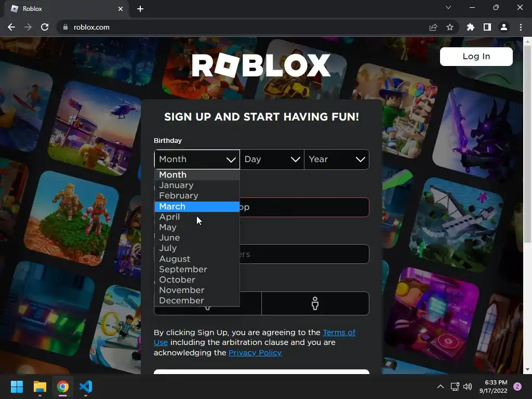Screen dimensions: 532x399
Task: Launch Visual Studio Code from taskbar
Action: (x=86, y=387)
